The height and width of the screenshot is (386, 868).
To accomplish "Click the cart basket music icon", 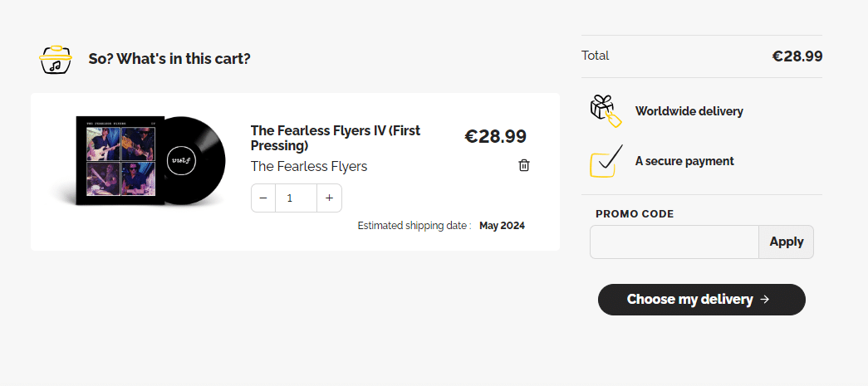I will tap(56, 59).
